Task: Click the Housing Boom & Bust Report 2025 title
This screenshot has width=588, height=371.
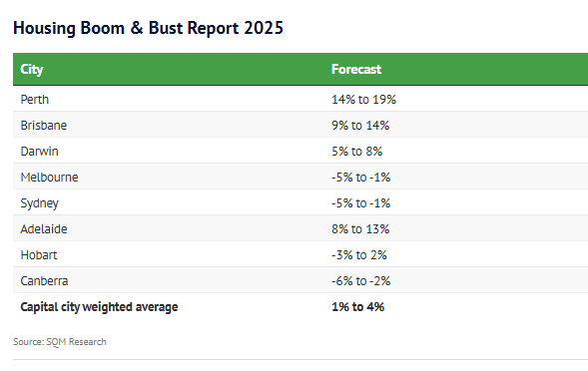Action: [148, 28]
